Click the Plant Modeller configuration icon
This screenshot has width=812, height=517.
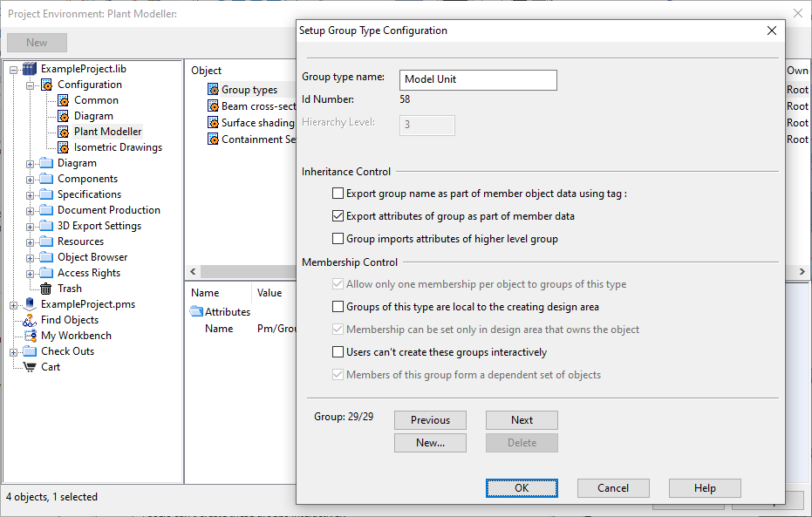click(x=63, y=132)
